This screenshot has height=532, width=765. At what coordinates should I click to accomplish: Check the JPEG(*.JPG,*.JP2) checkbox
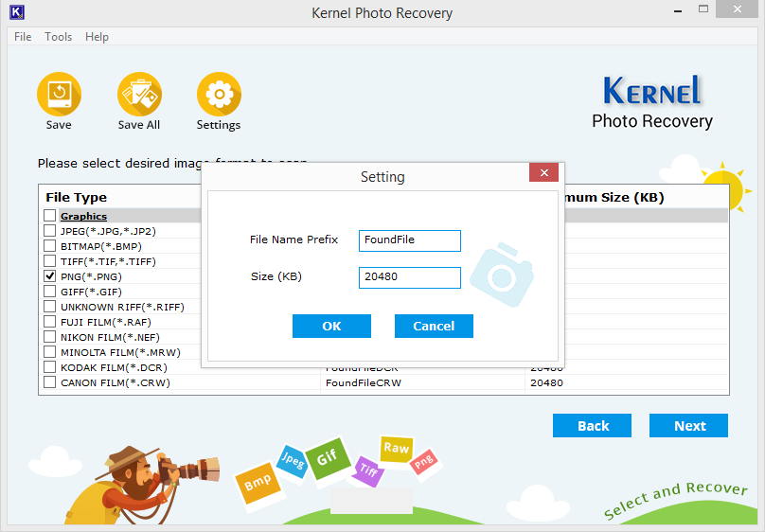(x=50, y=231)
